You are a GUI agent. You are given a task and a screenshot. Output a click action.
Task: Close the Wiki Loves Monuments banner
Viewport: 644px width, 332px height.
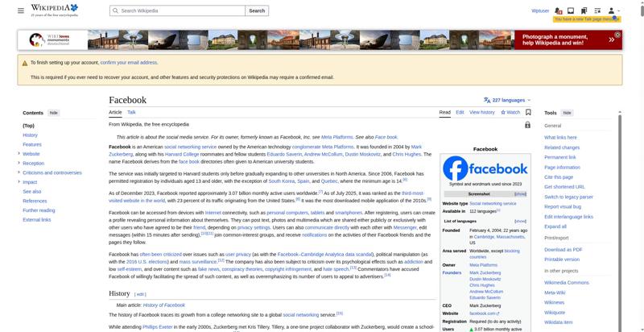(x=617, y=35)
